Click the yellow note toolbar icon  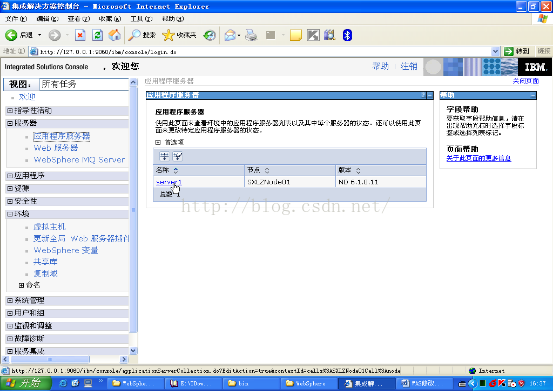pos(296,35)
